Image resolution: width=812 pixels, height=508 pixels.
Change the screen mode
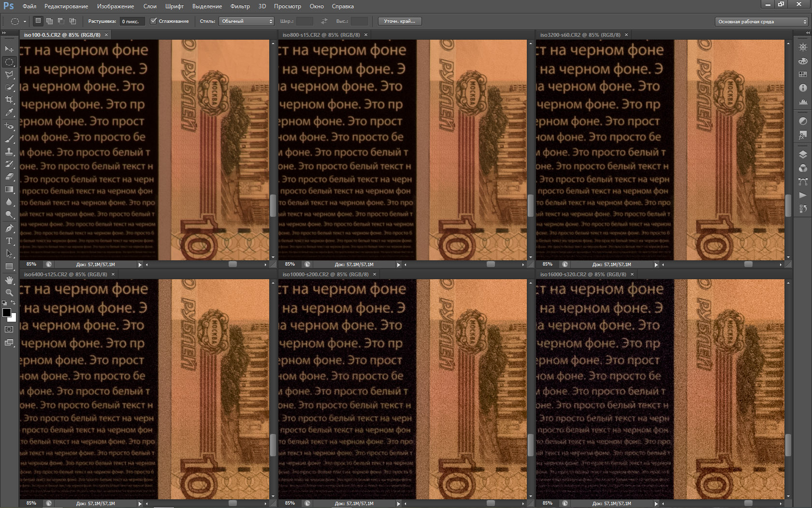pyautogui.click(x=9, y=343)
